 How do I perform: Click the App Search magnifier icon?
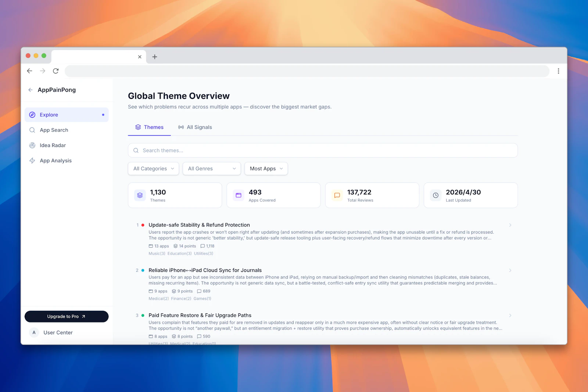coord(32,130)
